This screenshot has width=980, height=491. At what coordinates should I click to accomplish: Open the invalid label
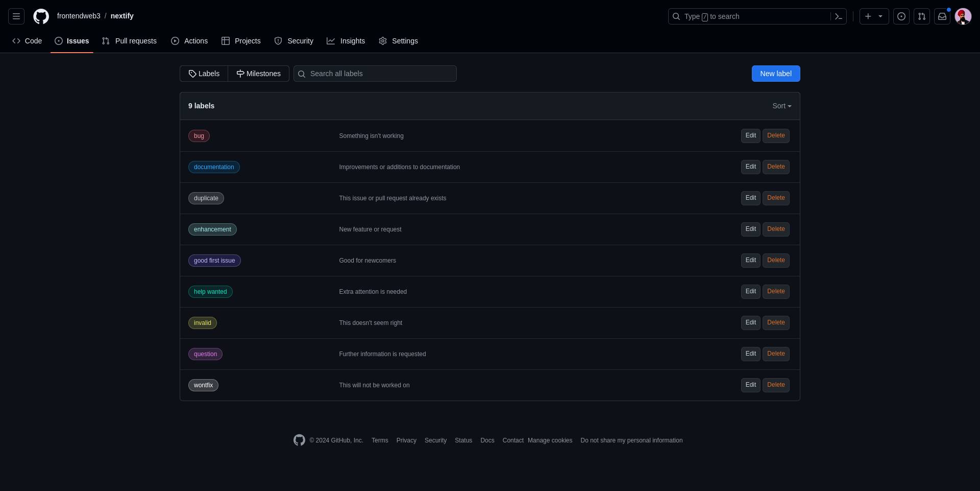(203, 323)
